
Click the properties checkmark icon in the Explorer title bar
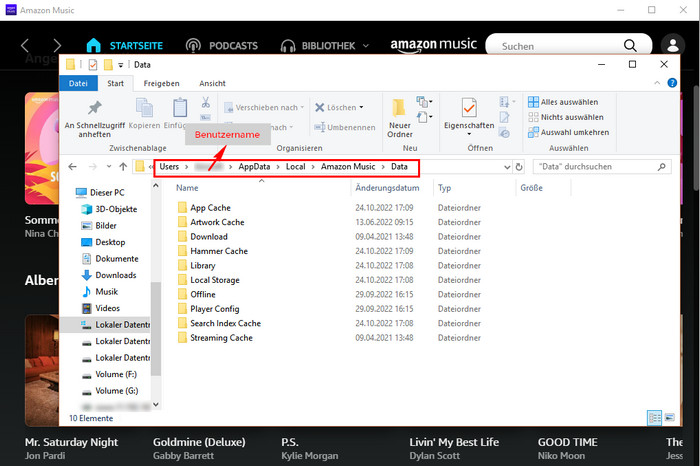point(92,65)
